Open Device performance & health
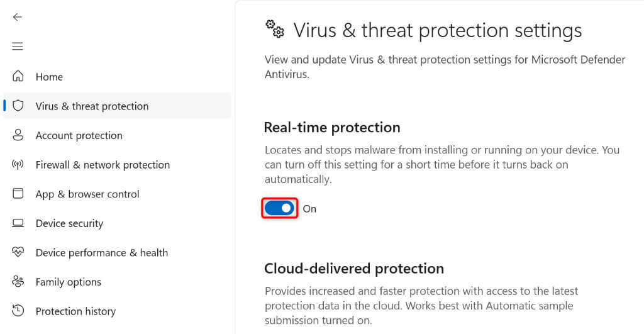The height and width of the screenshot is (334, 644). [101, 253]
